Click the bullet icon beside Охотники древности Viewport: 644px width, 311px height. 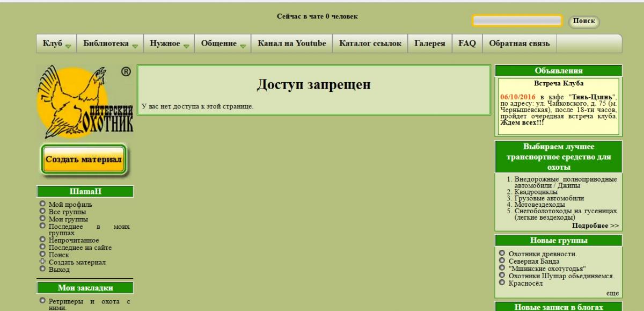(x=502, y=253)
